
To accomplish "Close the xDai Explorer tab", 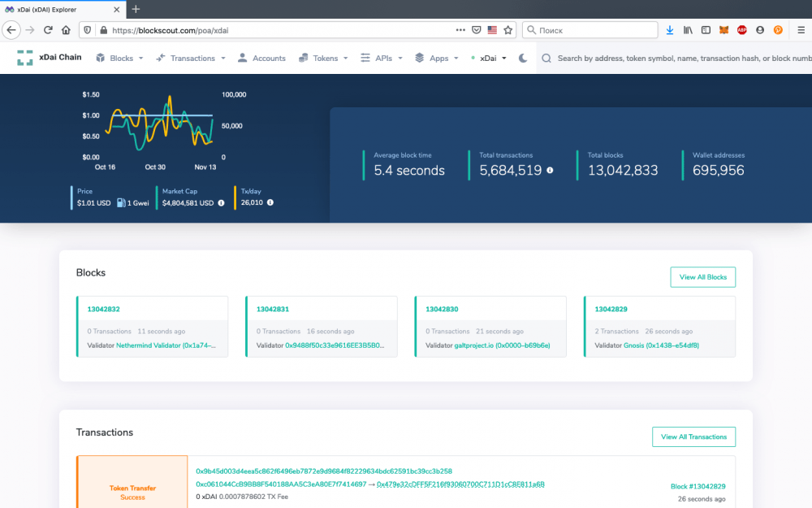I will point(116,9).
